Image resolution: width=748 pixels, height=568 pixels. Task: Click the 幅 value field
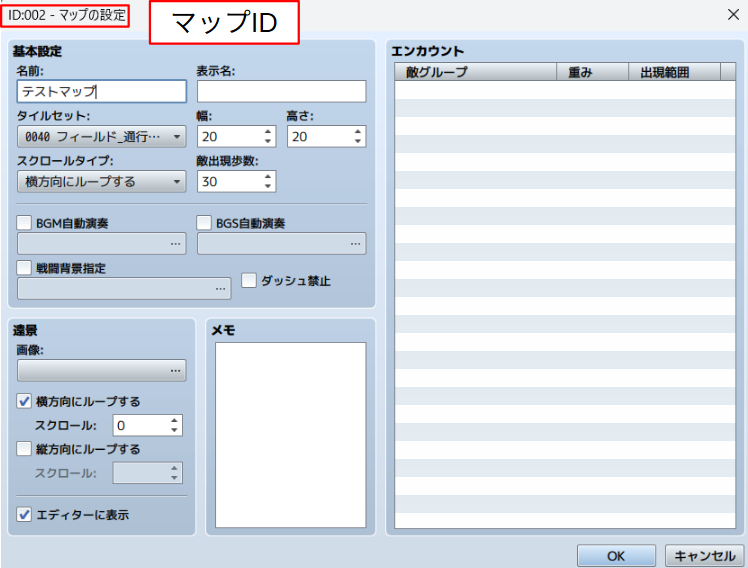click(229, 137)
